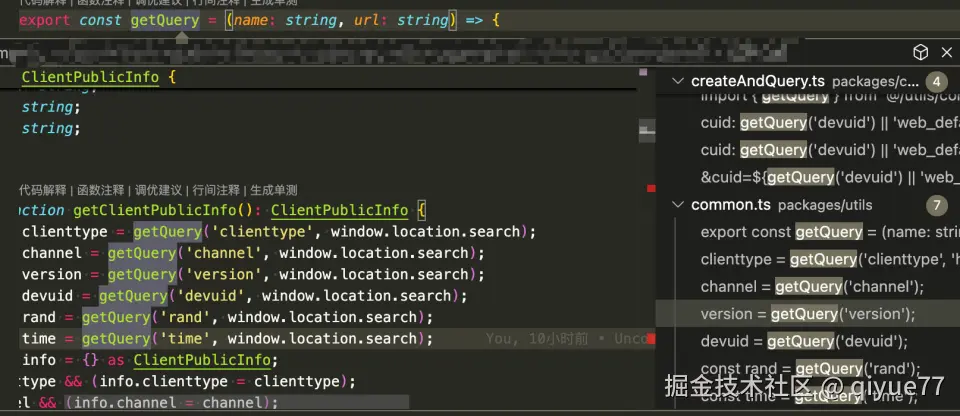This screenshot has width=960, height=416.
Task: Open reference channel = getQuery('channel');
Action: pyautogui.click(x=812, y=287)
